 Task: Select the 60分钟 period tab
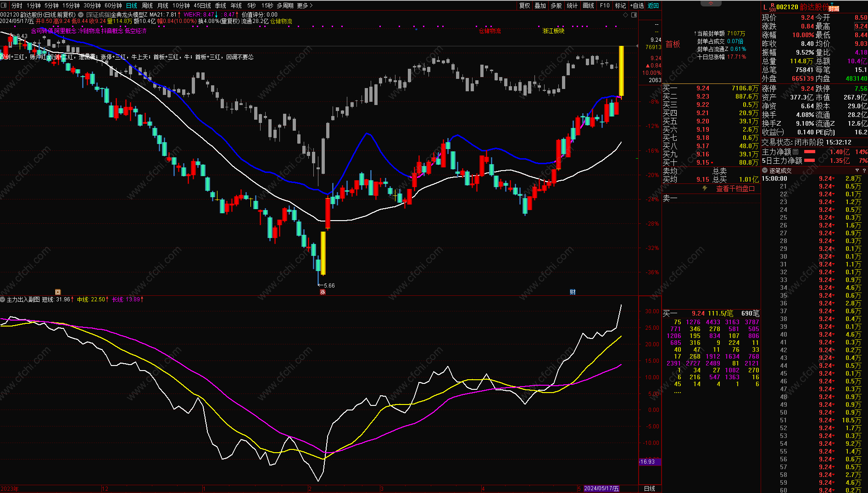coord(113,6)
